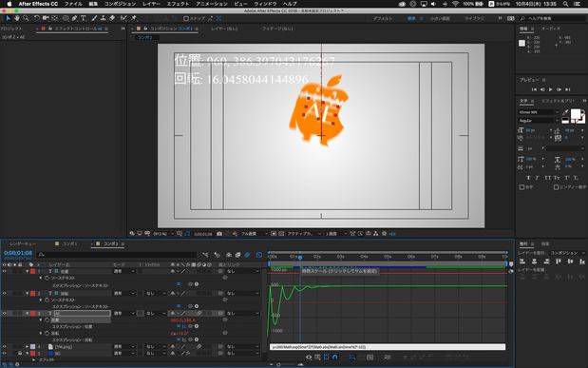Switch to the コンポ 1 timeline tab
The image size is (588, 368).
(x=69, y=243)
